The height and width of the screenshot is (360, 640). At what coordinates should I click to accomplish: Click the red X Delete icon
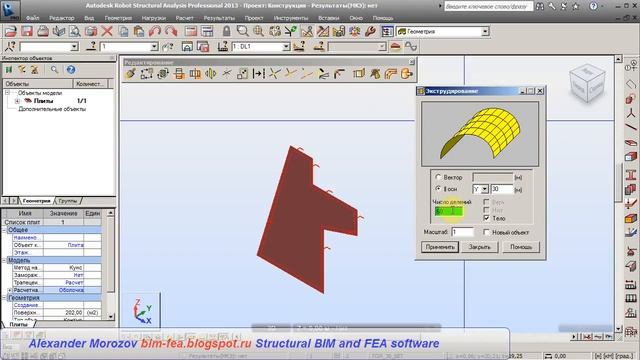tap(107, 31)
